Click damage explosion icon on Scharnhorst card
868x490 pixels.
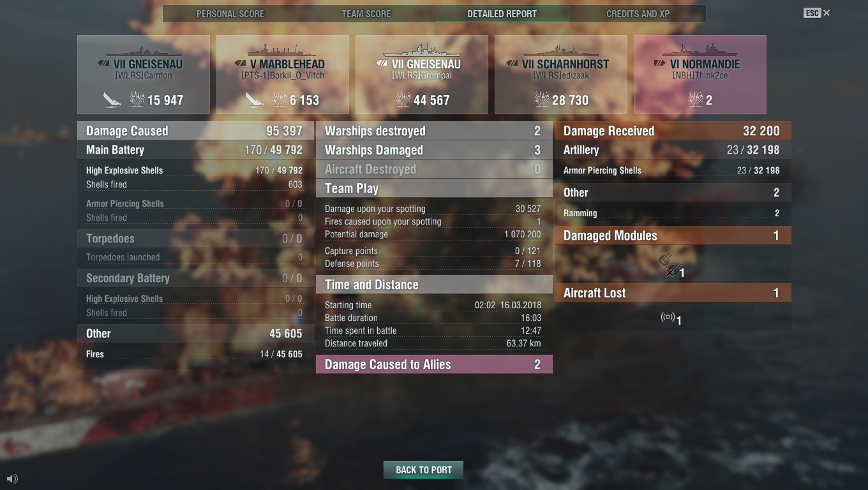pyautogui.click(x=542, y=100)
